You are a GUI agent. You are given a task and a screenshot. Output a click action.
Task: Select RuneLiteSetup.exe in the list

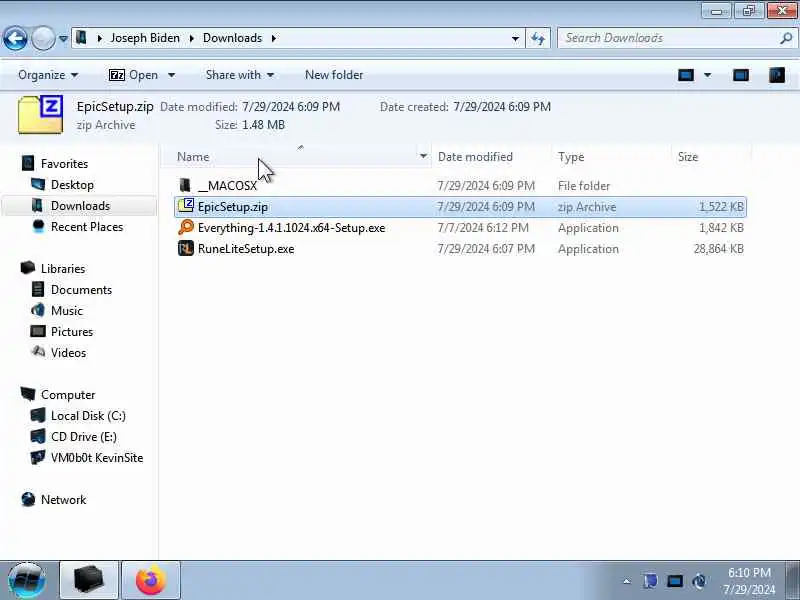246,248
